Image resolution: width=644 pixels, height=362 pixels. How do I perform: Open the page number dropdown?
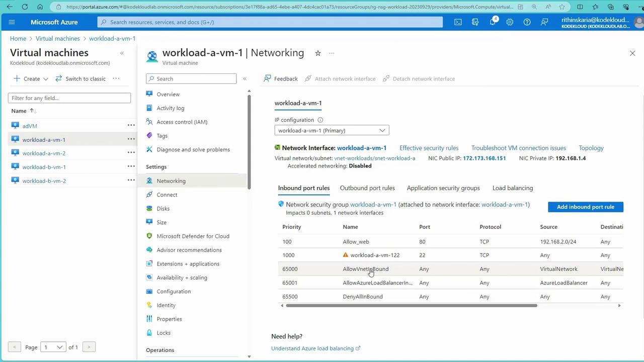click(x=53, y=347)
